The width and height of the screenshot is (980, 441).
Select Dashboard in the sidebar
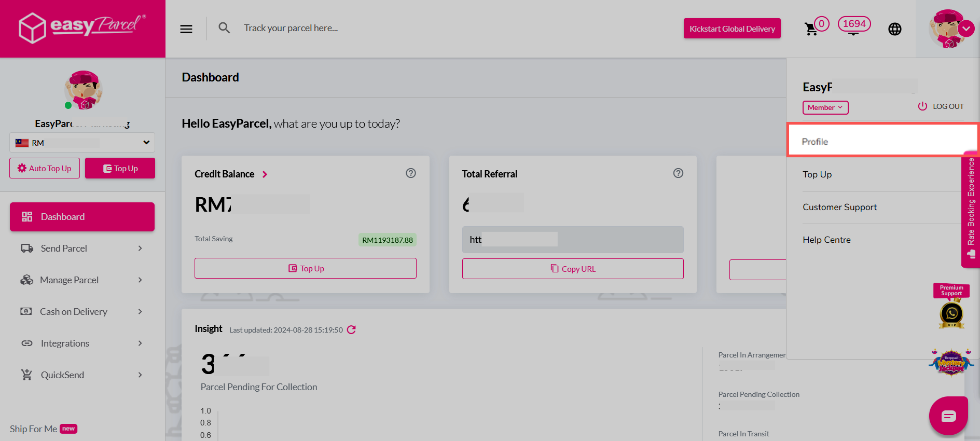(82, 217)
